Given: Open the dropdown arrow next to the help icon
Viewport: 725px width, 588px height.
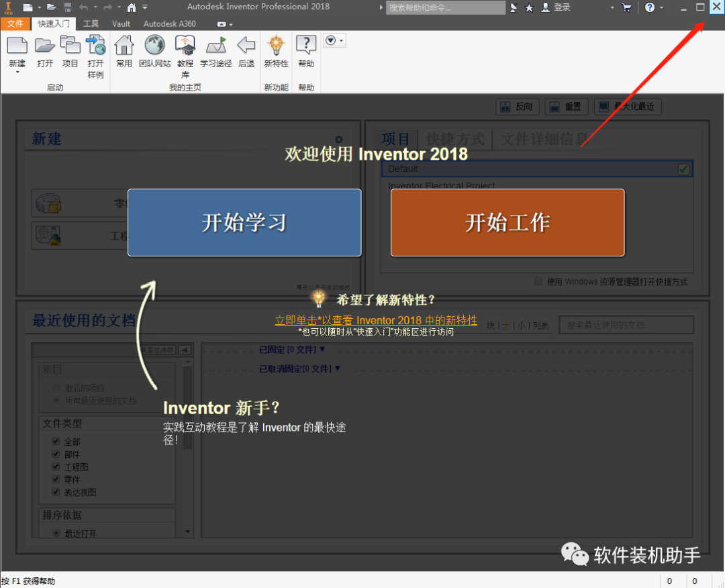Looking at the screenshot, I should tap(661, 8).
